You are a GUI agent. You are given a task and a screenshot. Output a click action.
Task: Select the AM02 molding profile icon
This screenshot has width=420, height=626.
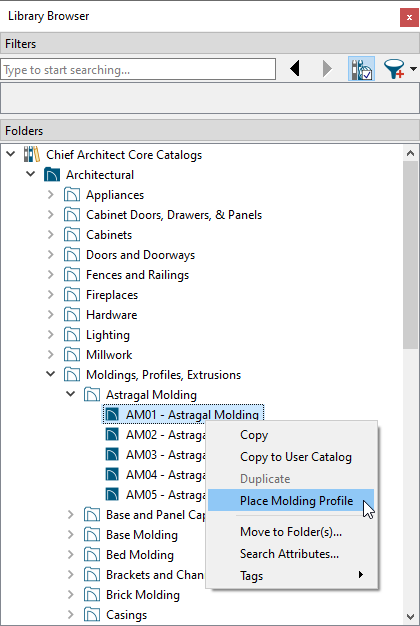[x=112, y=434]
